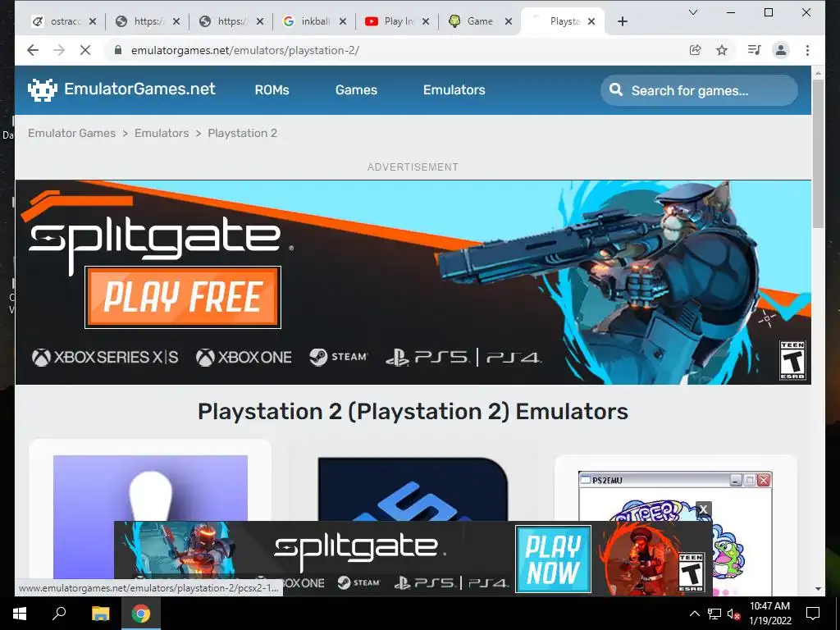Open the Emulators menu
This screenshot has width=840, height=630.
(454, 90)
